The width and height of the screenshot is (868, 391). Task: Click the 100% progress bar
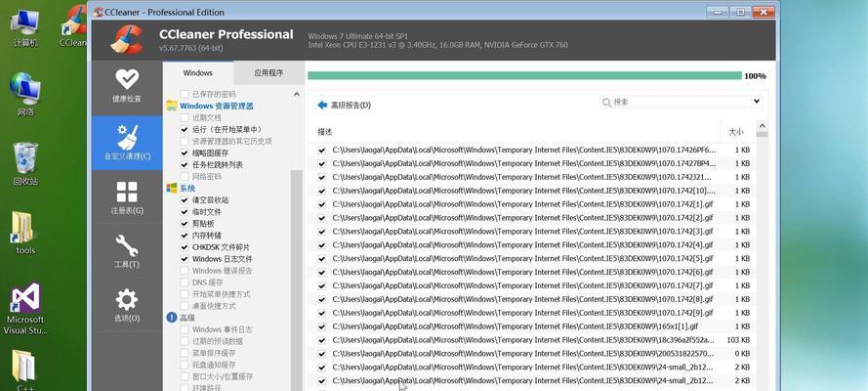524,76
